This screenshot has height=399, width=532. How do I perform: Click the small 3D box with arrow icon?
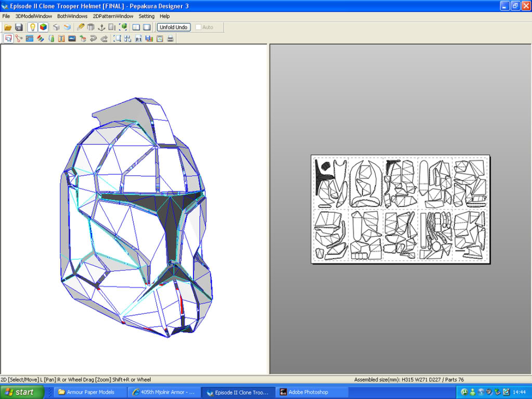83,38
